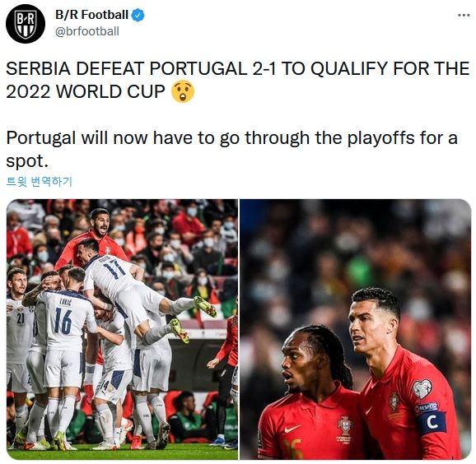Click the heart-shaped badge on captain's sleeve
The width and height of the screenshot is (476, 464).
click(x=422, y=389)
